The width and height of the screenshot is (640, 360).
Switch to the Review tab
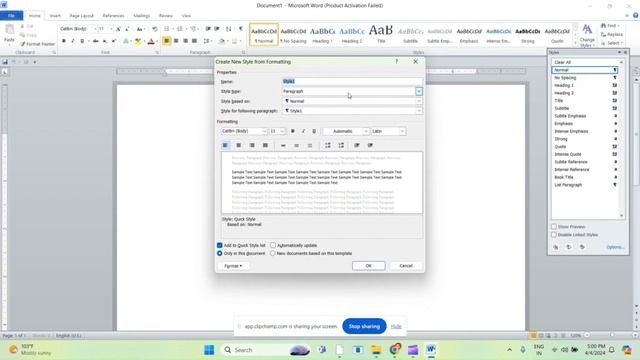tap(166, 16)
